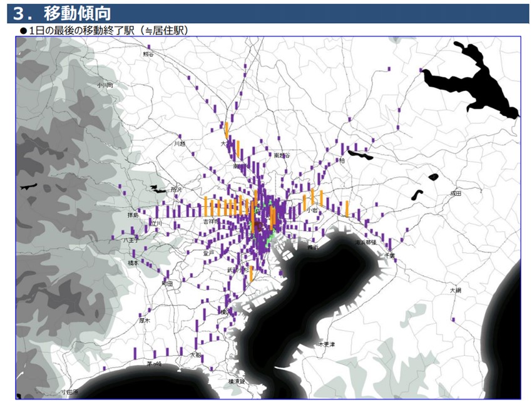Click the 八王子 station label
The image size is (532, 402).
[x=131, y=240]
